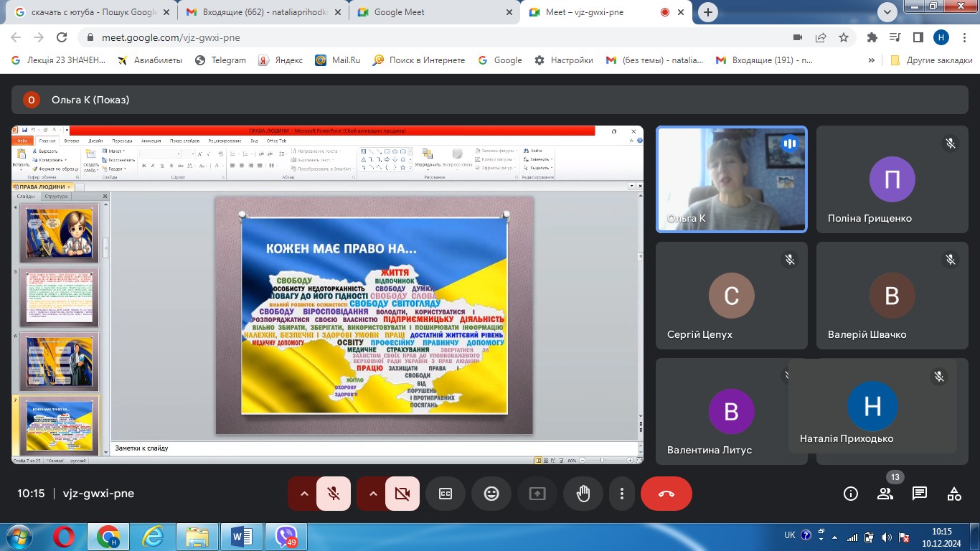
Task: Open the emoji reactions button
Action: point(491,494)
